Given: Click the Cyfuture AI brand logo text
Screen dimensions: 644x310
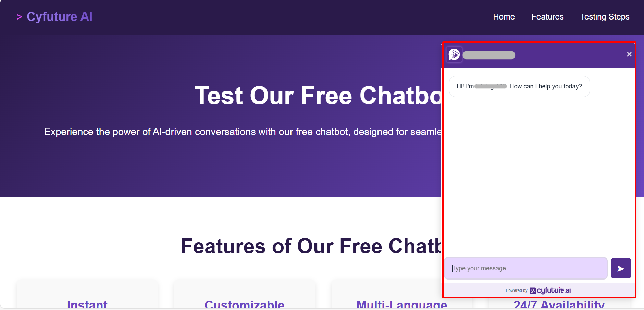Looking at the screenshot, I should tap(60, 17).
